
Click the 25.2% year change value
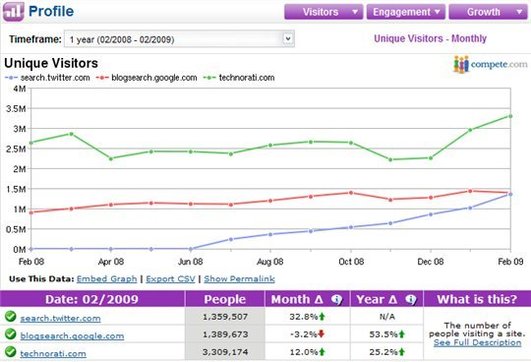383,352
